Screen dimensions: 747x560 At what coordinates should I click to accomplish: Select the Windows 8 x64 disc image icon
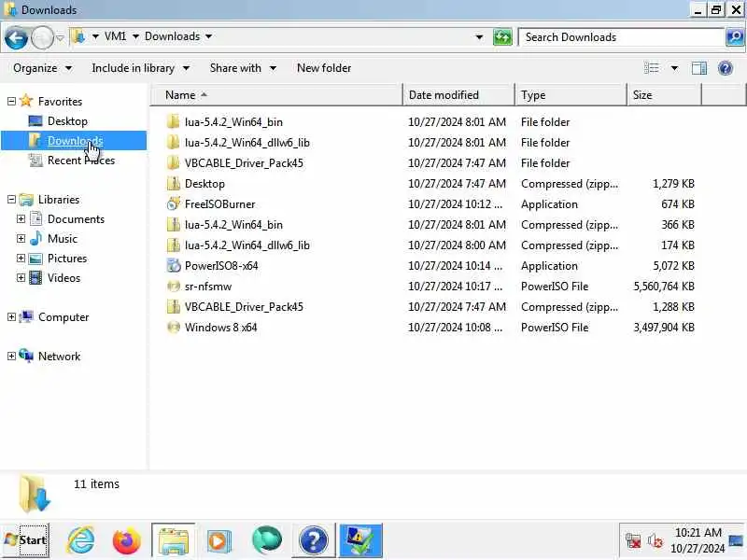[x=174, y=328]
